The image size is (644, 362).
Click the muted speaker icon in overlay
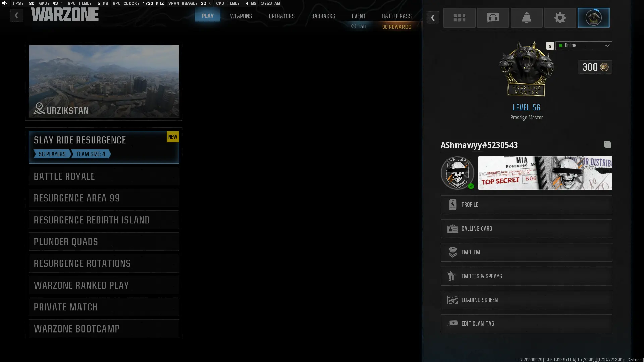(5, 3)
